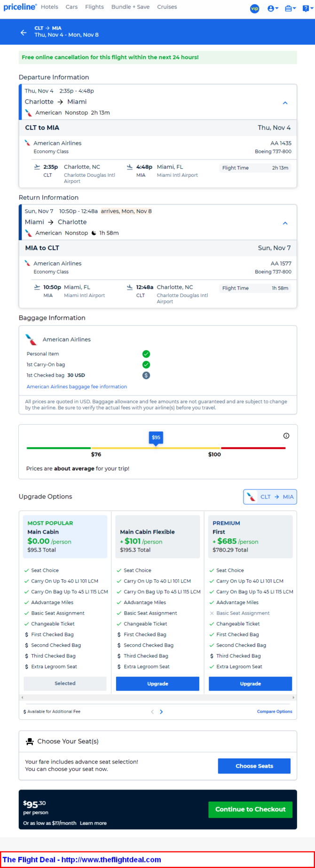Open American Airlines baggage fee information link
This screenshot has height=868, width=315.
77,387
